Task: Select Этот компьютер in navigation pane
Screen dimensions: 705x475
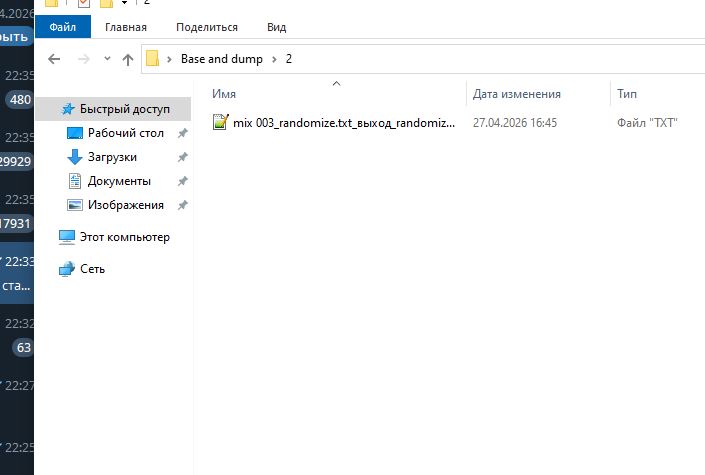Action: [x=125, y=237]
